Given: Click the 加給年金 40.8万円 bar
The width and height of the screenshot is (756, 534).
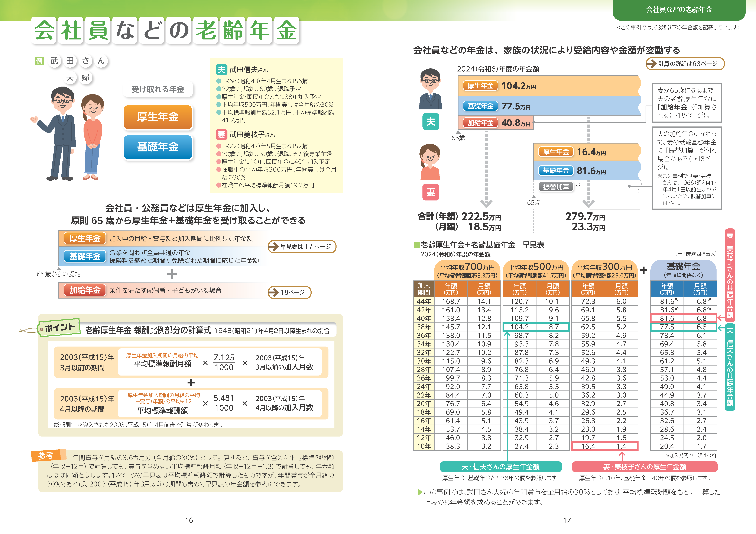Looking at the screenshot, I should click(496, 123).
